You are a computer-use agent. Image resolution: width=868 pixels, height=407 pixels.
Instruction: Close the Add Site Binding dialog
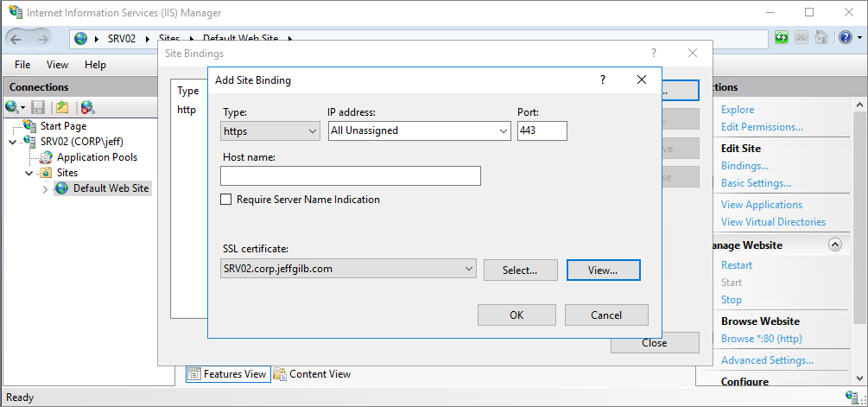(x=642, y=79)
